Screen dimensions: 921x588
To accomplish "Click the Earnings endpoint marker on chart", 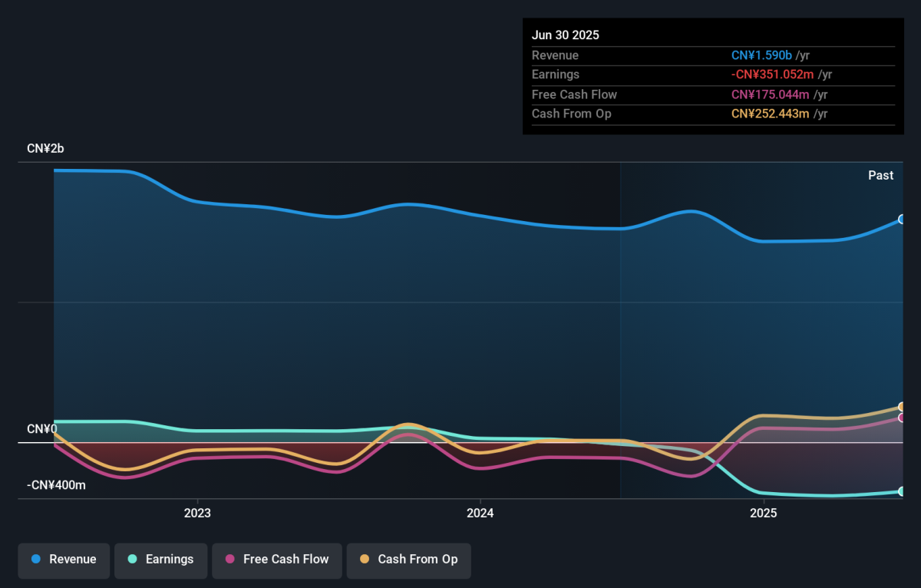I will (903, 491).
